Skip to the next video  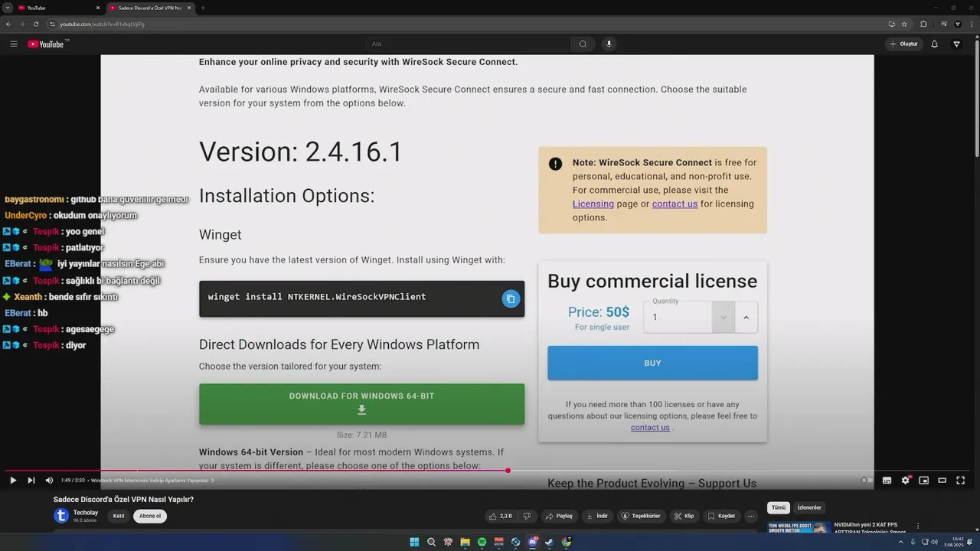click(x=31, y=481)
